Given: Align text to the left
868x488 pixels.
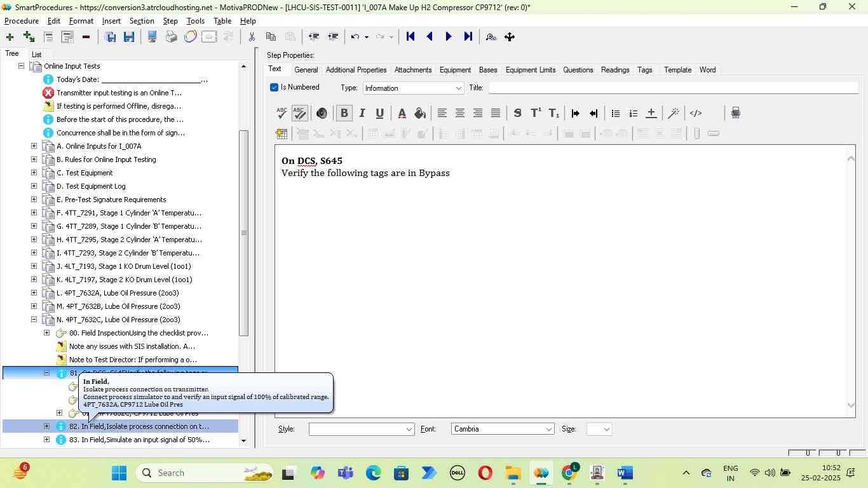Looking at the screenshot, I should coord(442,113).
